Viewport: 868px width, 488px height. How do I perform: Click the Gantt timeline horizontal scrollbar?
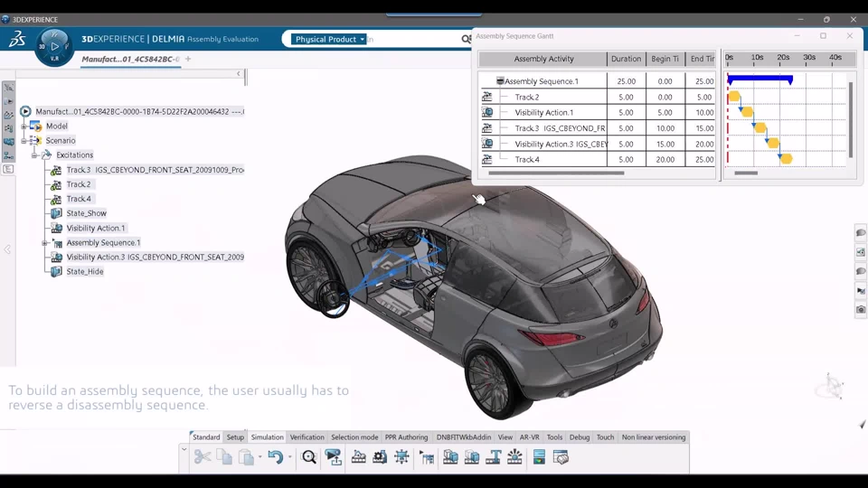[x=746, y=174]
